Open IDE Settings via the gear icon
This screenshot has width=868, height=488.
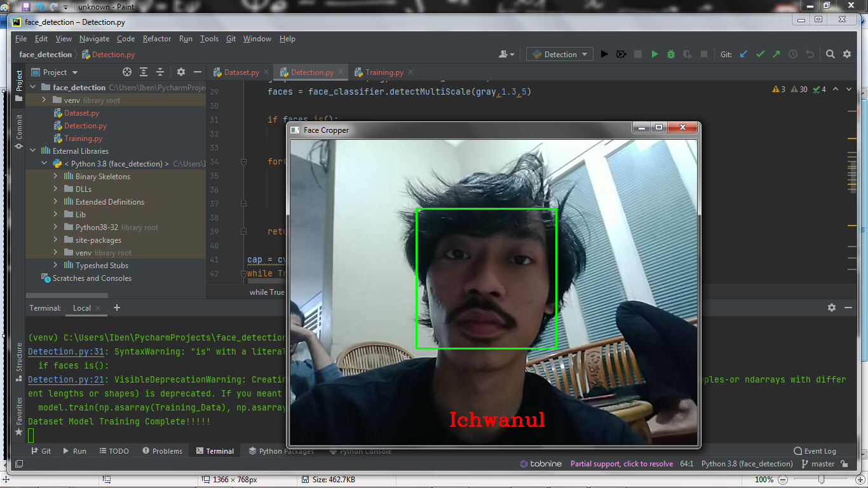847,54
